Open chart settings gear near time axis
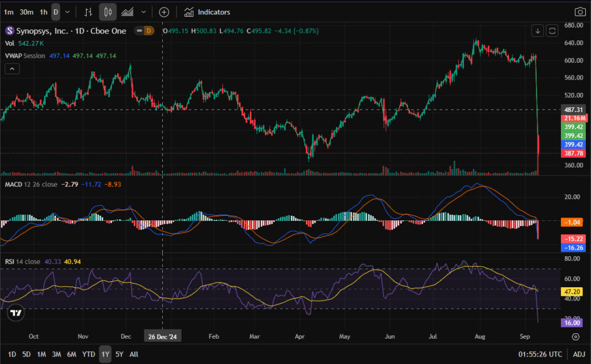The width and height of the screenshot is (591, 364). pos(575,336)
